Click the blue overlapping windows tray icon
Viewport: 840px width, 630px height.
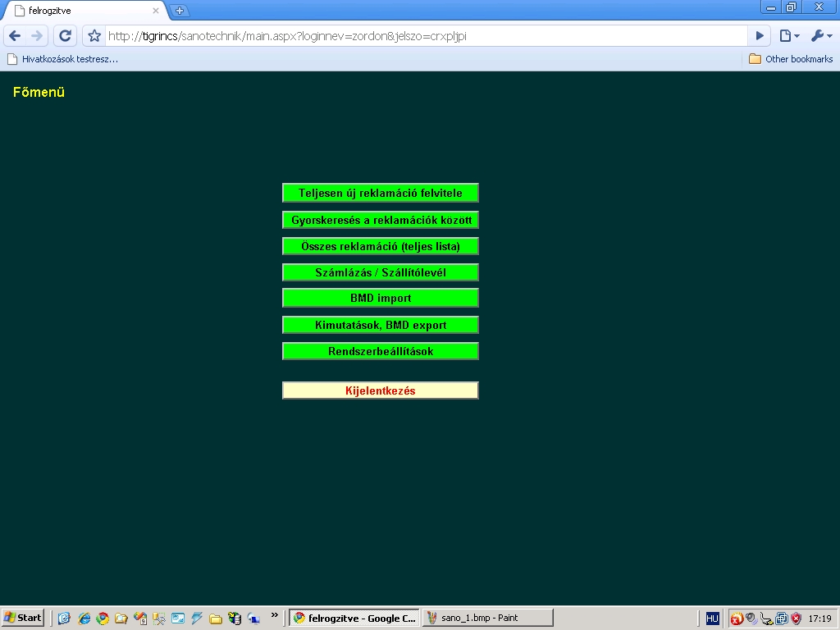(x=782, y=619)
